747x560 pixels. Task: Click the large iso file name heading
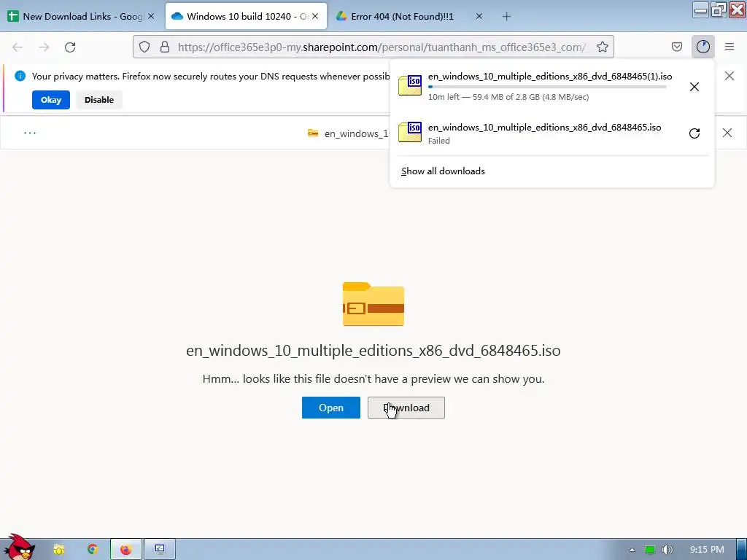click(x=373, y=351)
